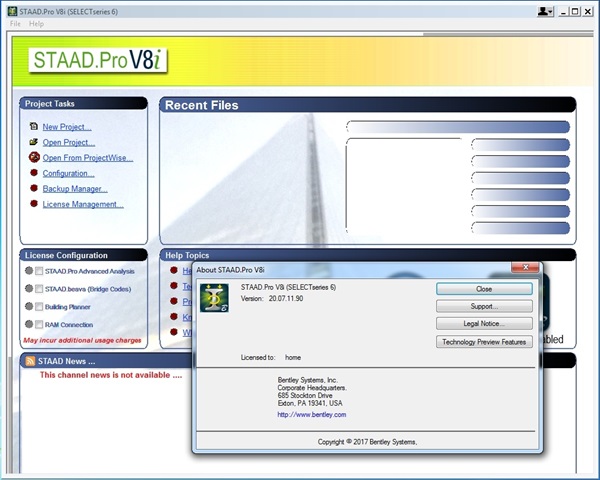Click the Open From ProjectWise icon

click(x=34, y=157)
